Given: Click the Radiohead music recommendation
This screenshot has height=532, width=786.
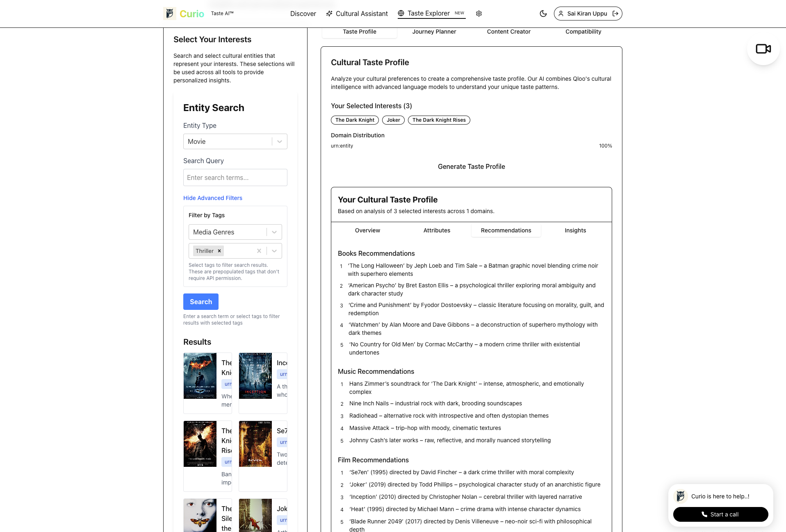Looking at the screenshot, I should tap(449, 416).
